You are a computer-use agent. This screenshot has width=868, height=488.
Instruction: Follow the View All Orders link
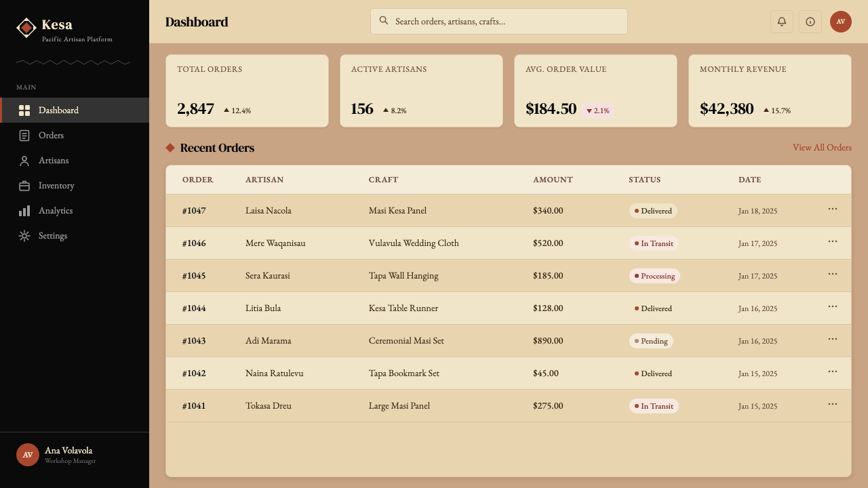822,148
